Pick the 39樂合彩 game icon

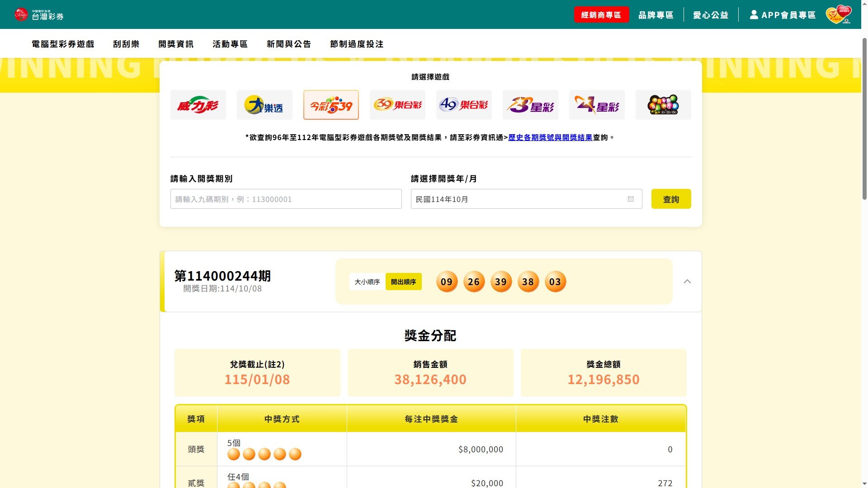coord(397,105)
